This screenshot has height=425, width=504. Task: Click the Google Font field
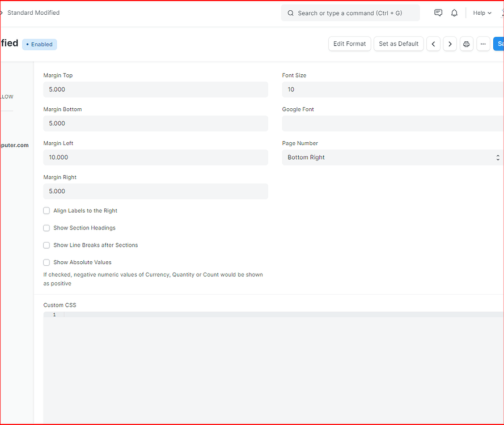point(393,124)
